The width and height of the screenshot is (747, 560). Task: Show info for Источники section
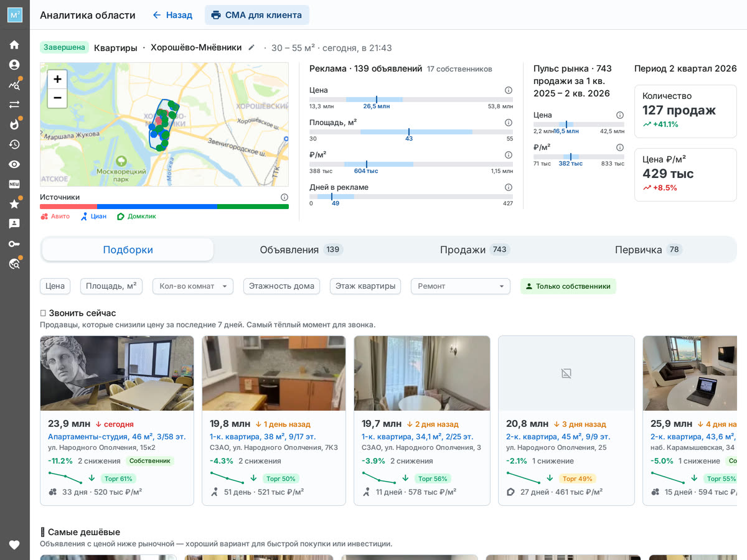pyautogui.click(x=284, y=197)
